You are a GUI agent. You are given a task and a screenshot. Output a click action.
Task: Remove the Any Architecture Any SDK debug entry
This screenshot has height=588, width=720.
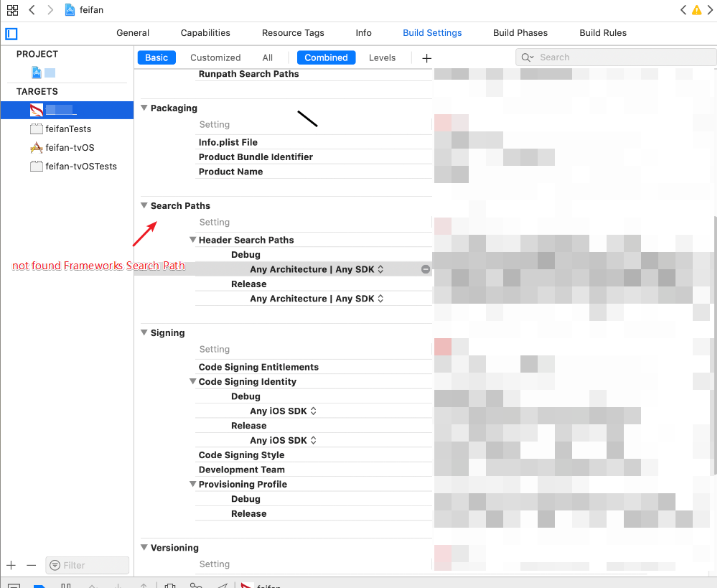click(425, 269)
